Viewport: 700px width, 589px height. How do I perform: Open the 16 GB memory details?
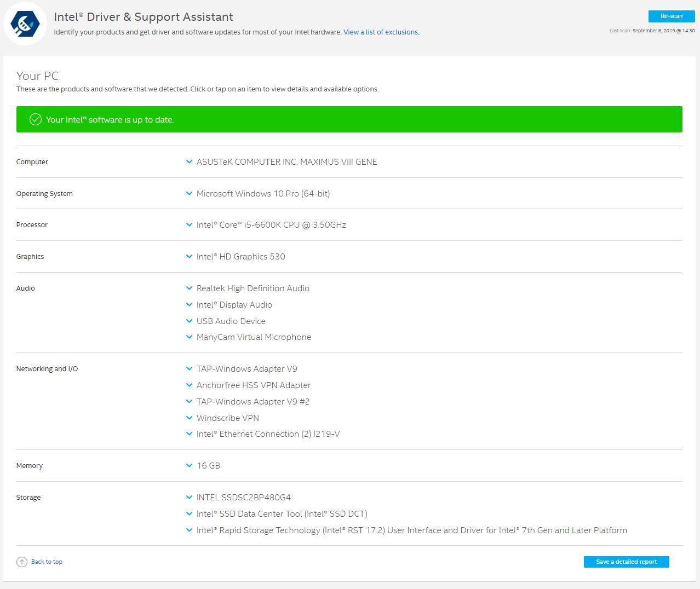pyautogui.click(x=208, y=466)
